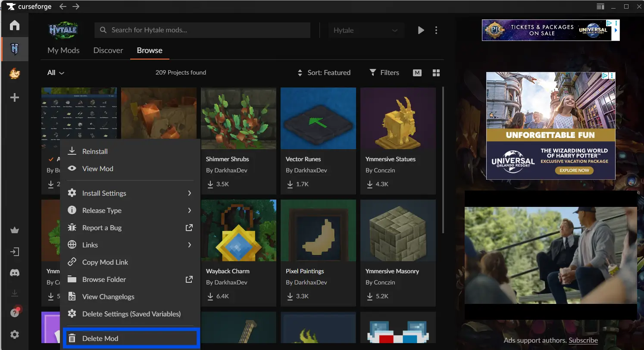Screen dimensions: 644x350
Task: Switch to grid view layout
Action: coord(436,73)
